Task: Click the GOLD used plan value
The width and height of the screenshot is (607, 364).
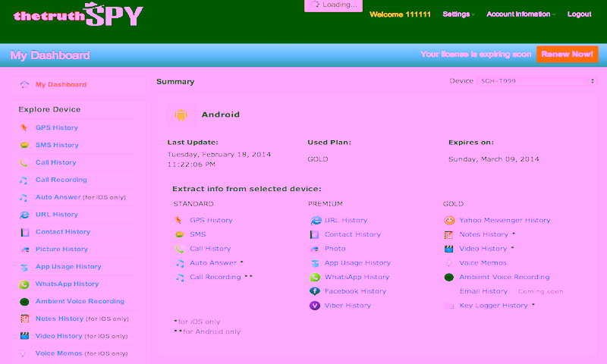Action: 317,159
